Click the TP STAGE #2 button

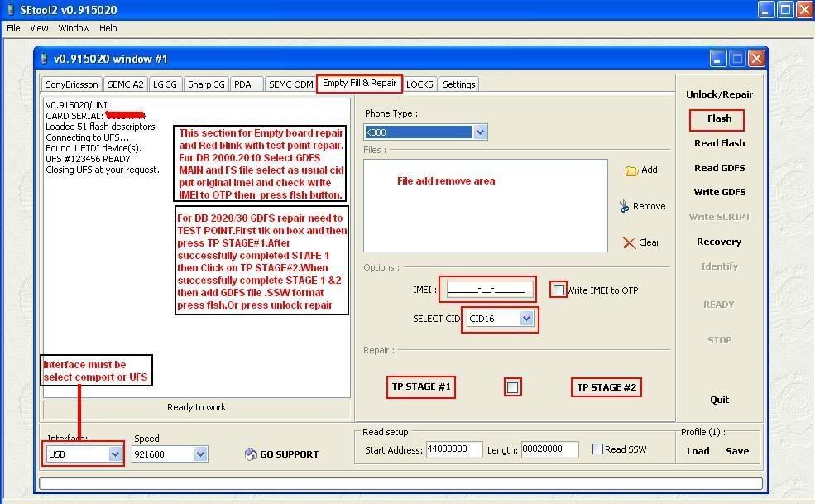tap(606, 387)
